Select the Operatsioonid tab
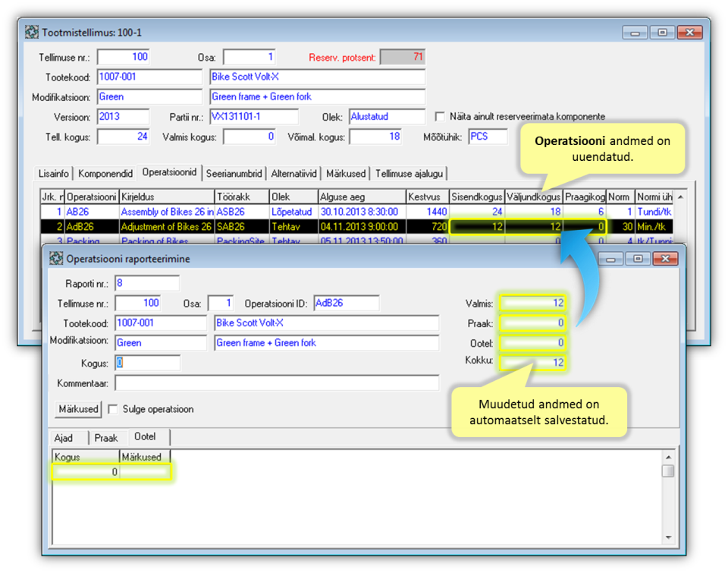This screenshot has height=573, width=728. [169, 172]
